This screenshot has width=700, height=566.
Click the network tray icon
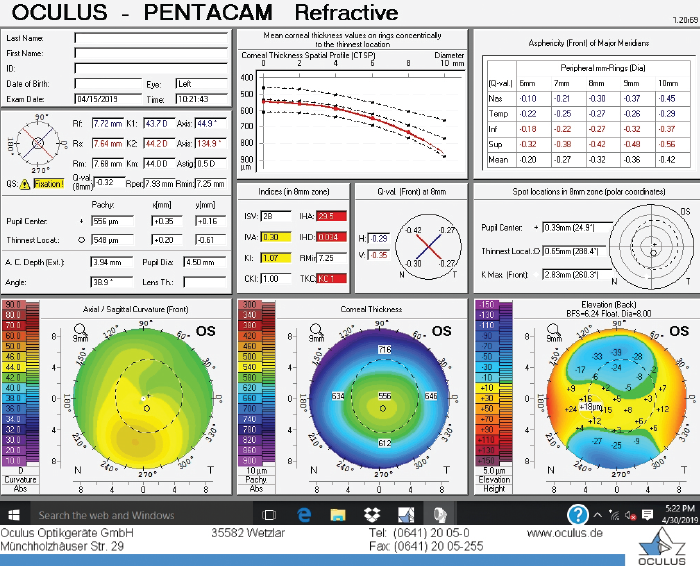pos(614,516)
